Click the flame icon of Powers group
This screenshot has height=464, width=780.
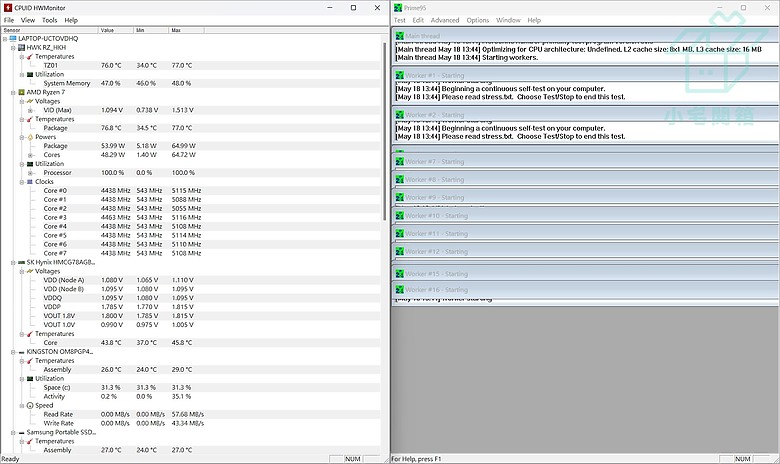click(30, 137)
